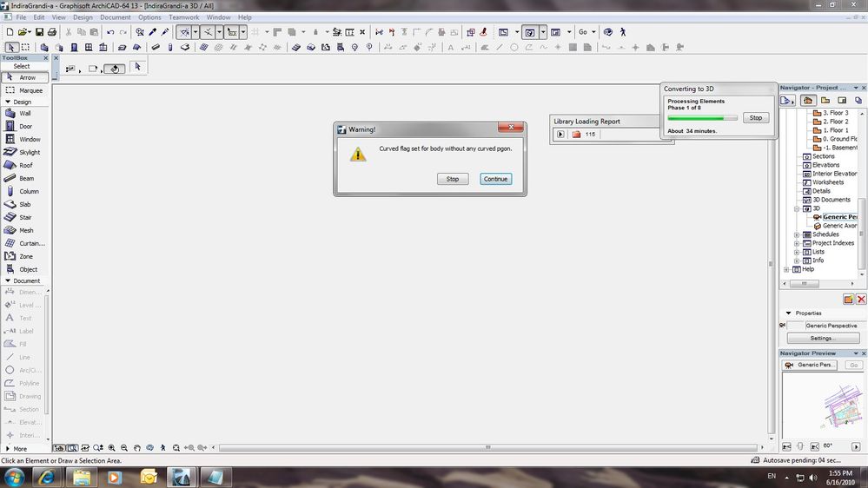868x488 pixels.
Task: Click the delete red X icon in Navigator
Action: pyautogui.click(x=861, y=300)
